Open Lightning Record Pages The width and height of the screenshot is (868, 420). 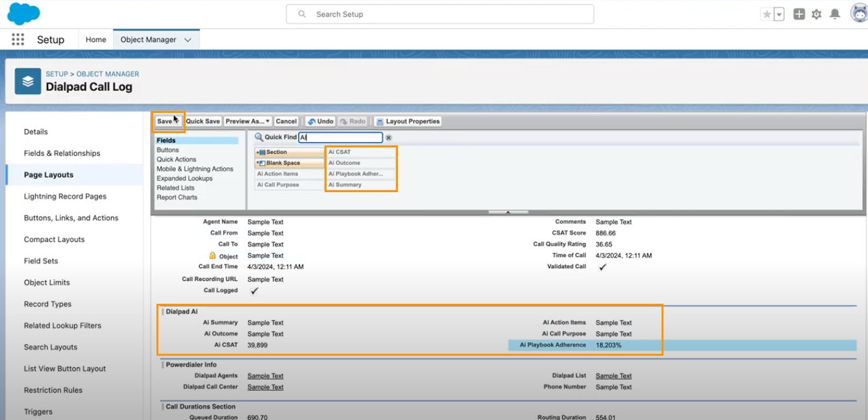65,196
